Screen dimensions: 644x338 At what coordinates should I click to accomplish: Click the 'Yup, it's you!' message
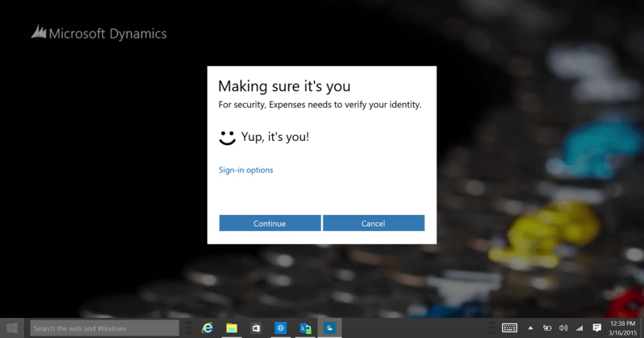(275, 137)
